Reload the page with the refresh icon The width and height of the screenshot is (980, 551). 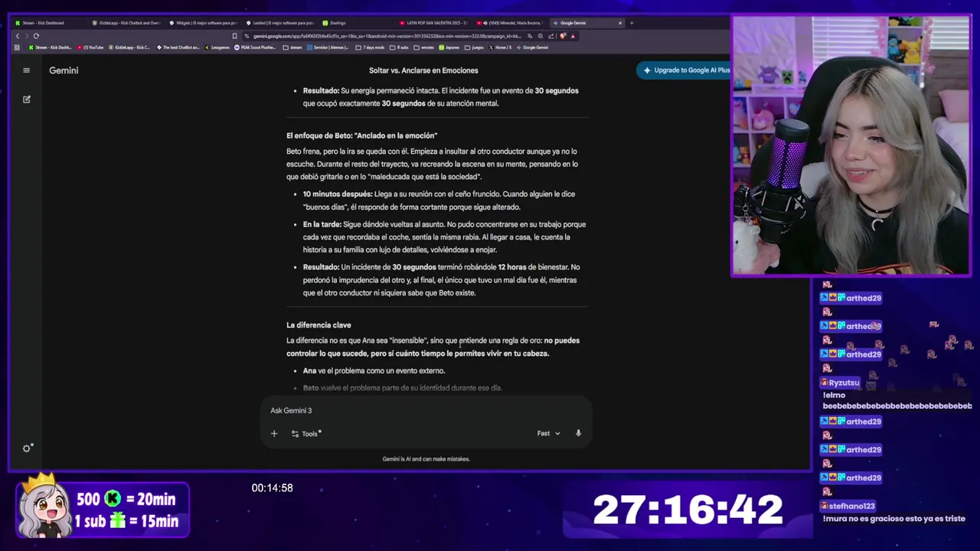(x=36, y=36)
